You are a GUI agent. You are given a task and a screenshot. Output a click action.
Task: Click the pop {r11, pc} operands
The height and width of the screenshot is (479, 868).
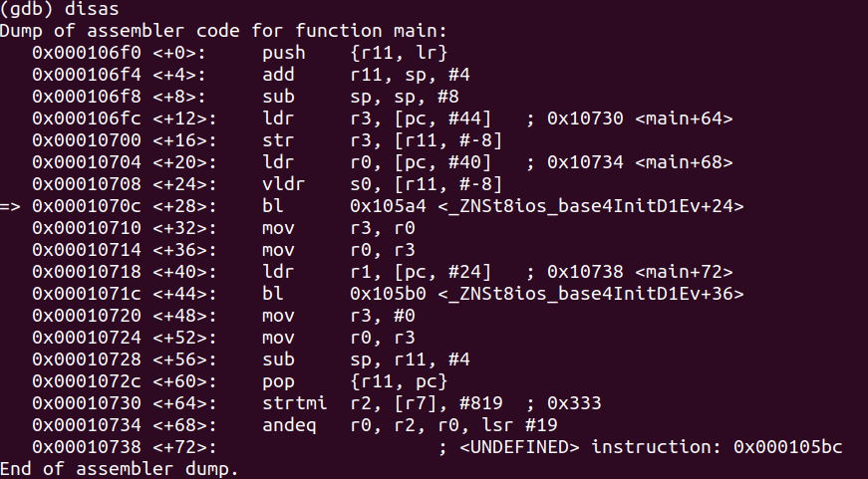[x=399, y=381]
